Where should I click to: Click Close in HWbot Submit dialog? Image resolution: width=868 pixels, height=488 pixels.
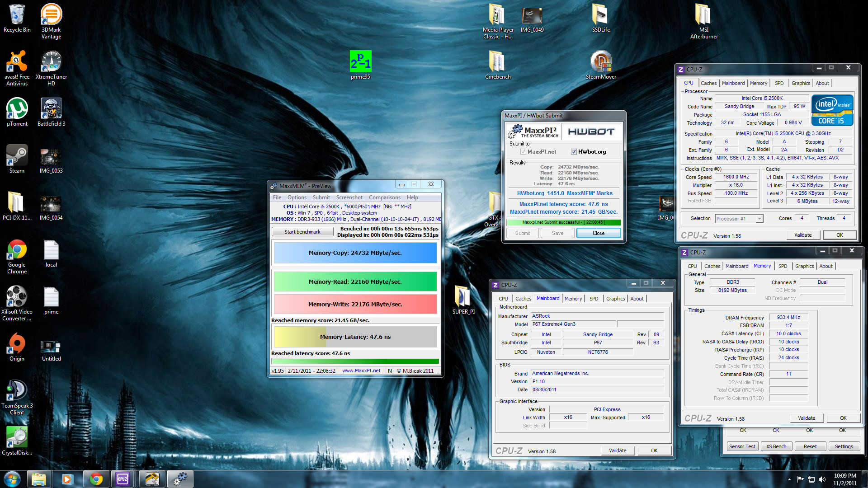[599, 233]
